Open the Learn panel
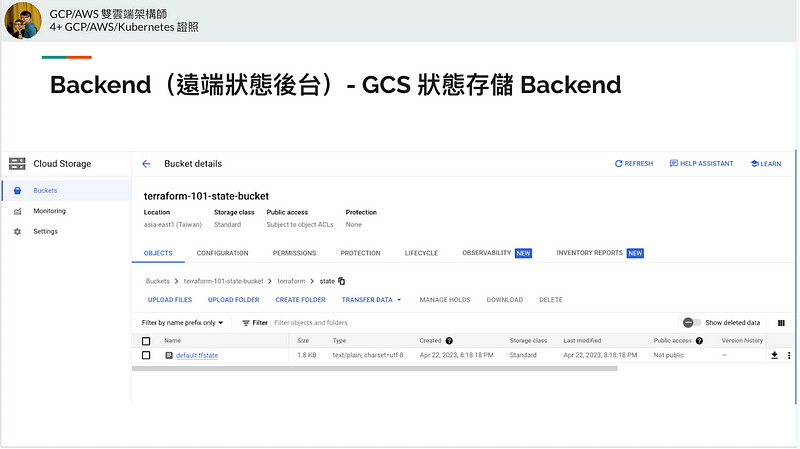 pos(766,164)
